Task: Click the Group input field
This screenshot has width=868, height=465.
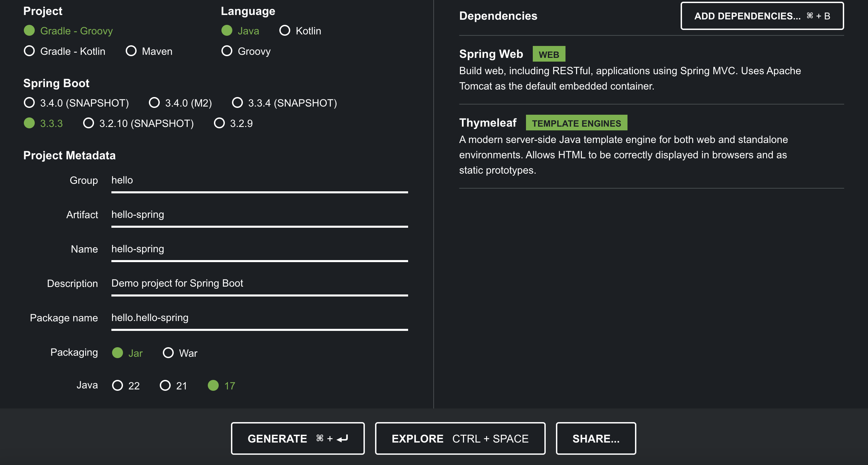Action: point(259,180)
